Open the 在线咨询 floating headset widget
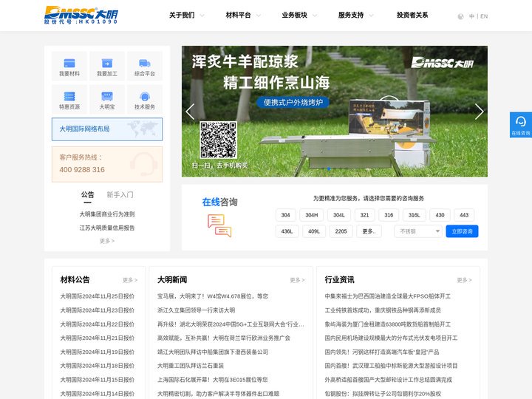Viewport: 532px width, 399px height. 520,125
